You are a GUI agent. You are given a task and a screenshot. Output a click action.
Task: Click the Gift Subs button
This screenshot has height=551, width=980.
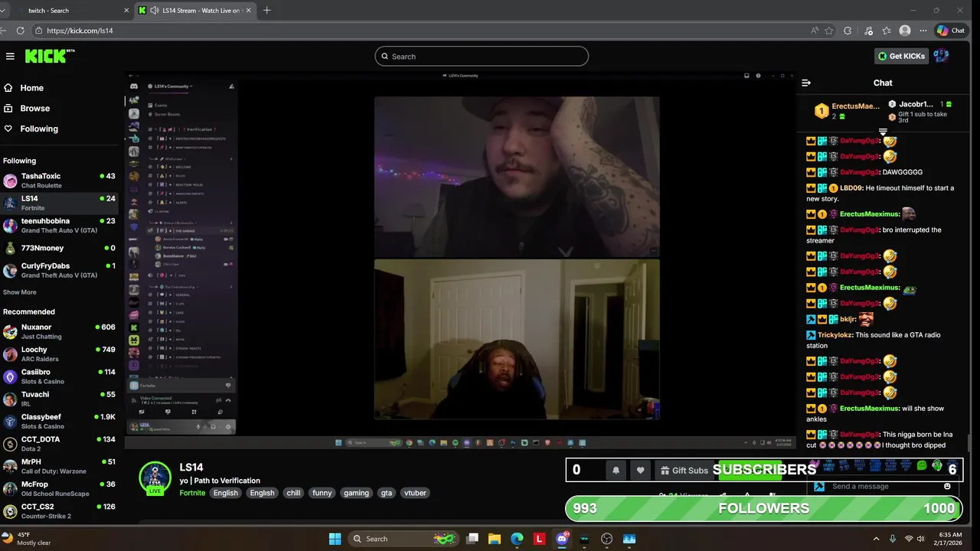(x=684, y=471)
